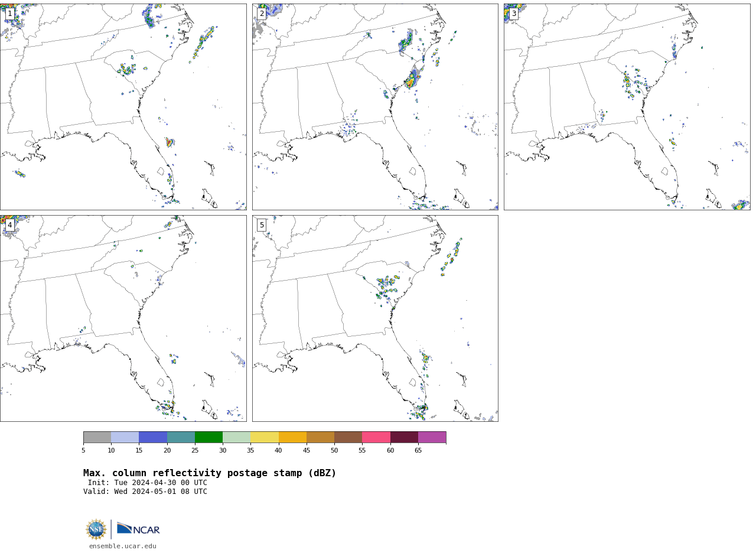
Task: Click the 'Valid: Wed 2024-05-01 08 UTC' text
Action: click(145, 492)
